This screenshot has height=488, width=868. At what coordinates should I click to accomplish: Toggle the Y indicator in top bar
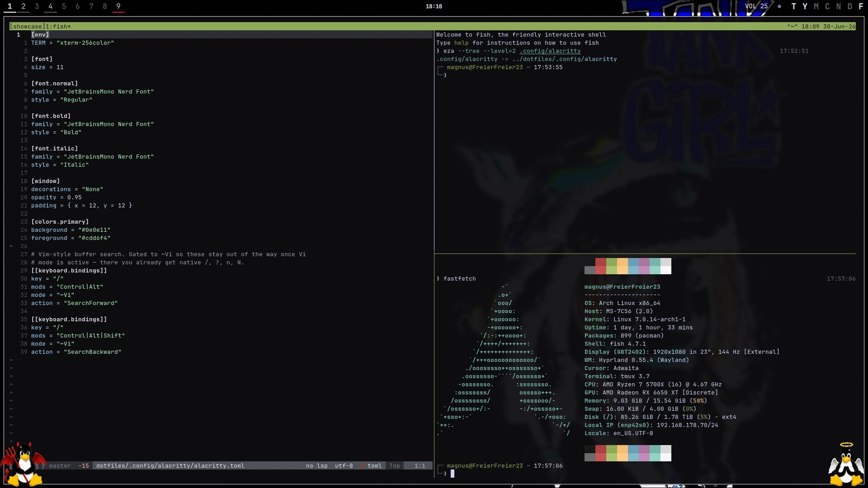[x=805, y=6]
